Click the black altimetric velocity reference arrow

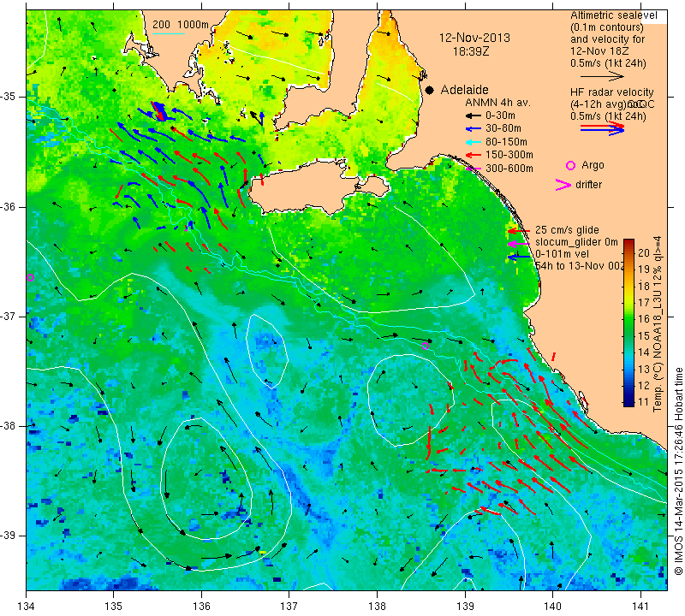tap(602, 77)
